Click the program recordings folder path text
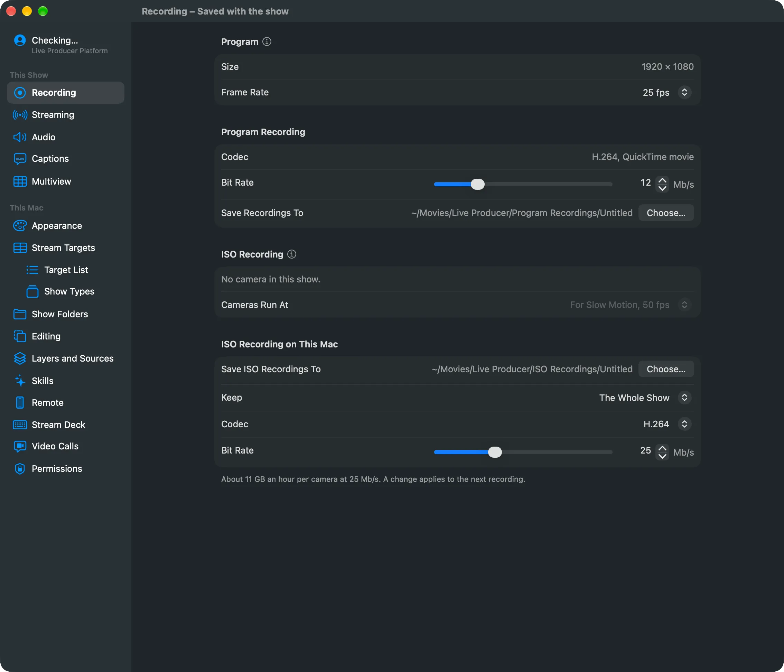Viewport: 784px width, 672px height. 522,213
